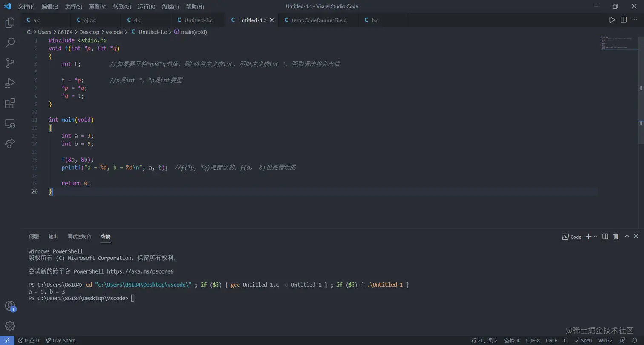This screenshot has width=644, height=345.
Task: Open the remote window indicator in status bar
Action: [x=7, y=340]
